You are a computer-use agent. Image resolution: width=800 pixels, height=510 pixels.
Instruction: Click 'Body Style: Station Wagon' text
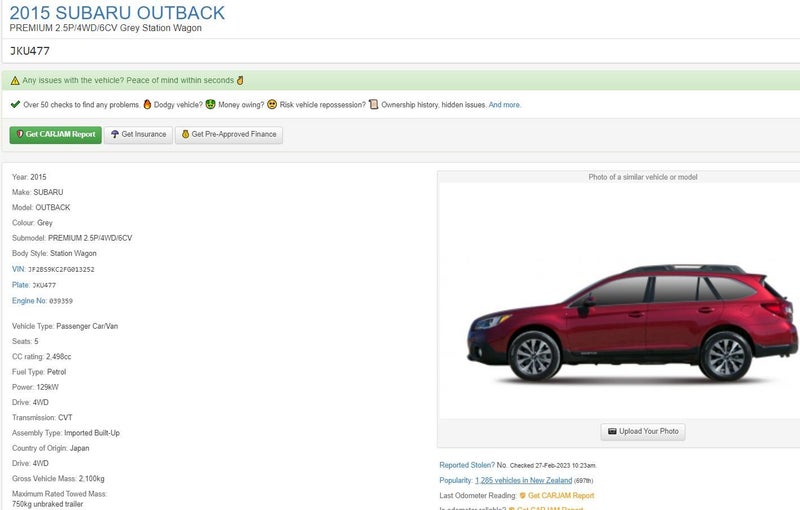pos(54,253)
